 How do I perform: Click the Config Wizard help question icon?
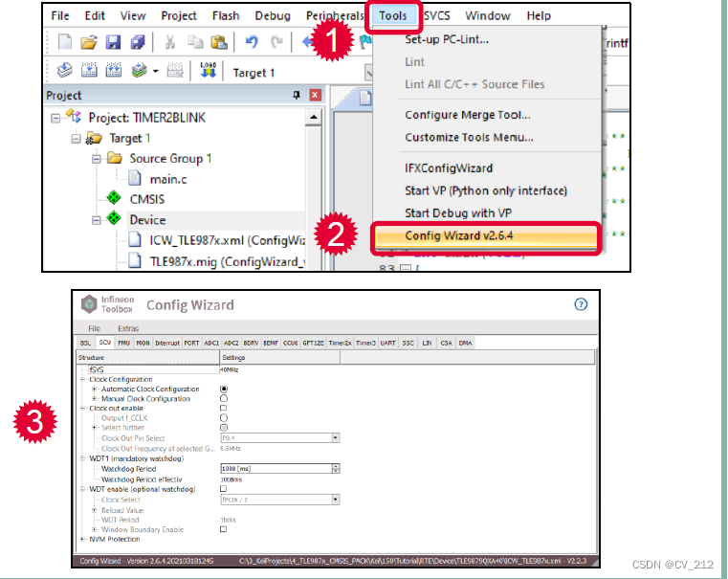point(581,304)
